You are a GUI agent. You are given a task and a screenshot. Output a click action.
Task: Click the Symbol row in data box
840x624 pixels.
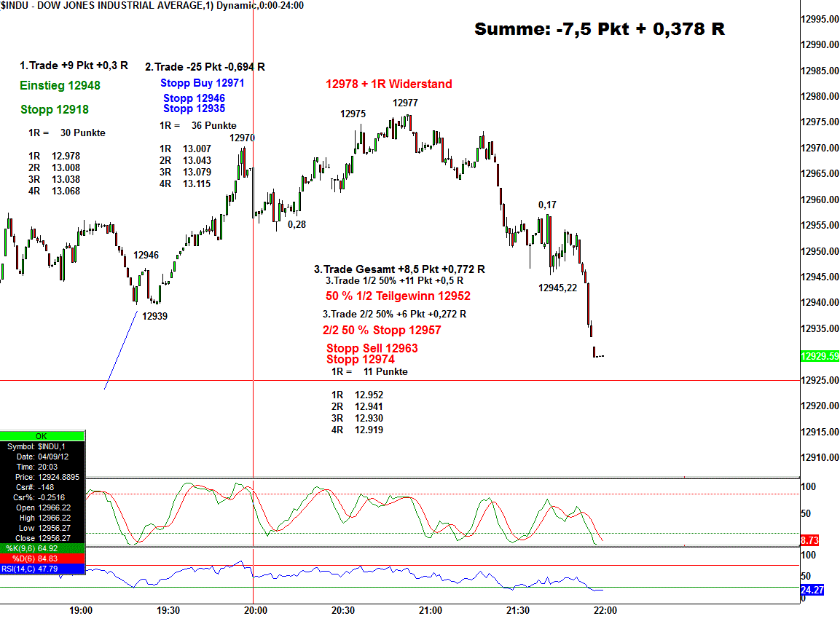coord(42,446)
